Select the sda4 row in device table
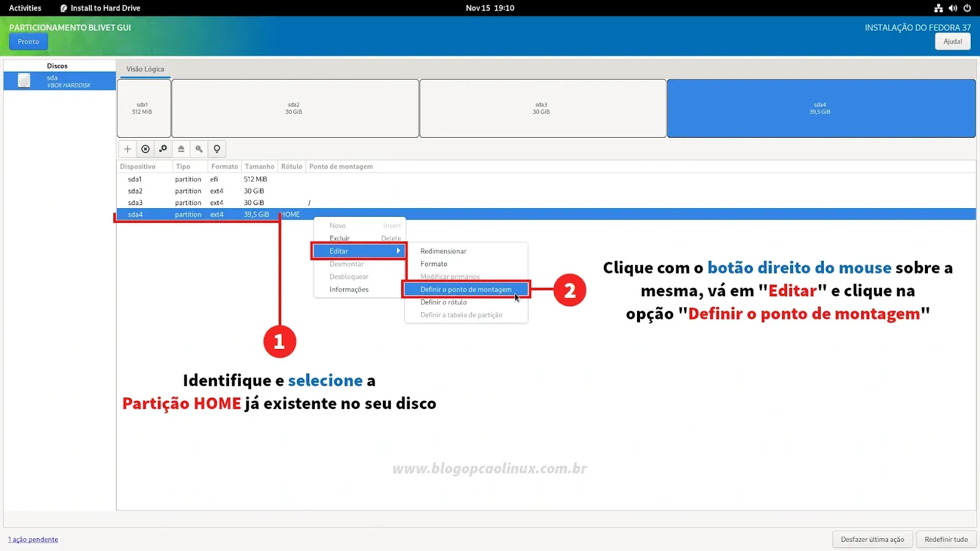Image resolution: width=980 pixels, height=551 pixels. click(546, 214)
